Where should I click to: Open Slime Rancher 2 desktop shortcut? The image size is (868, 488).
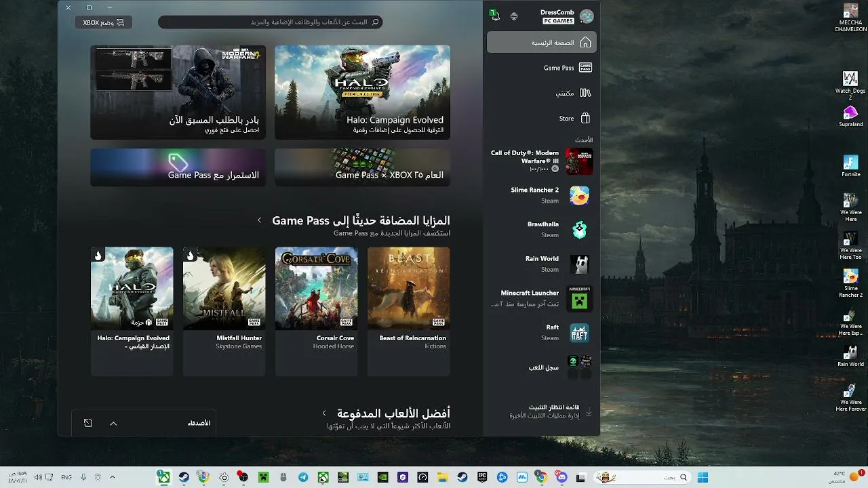click(850, 283)
